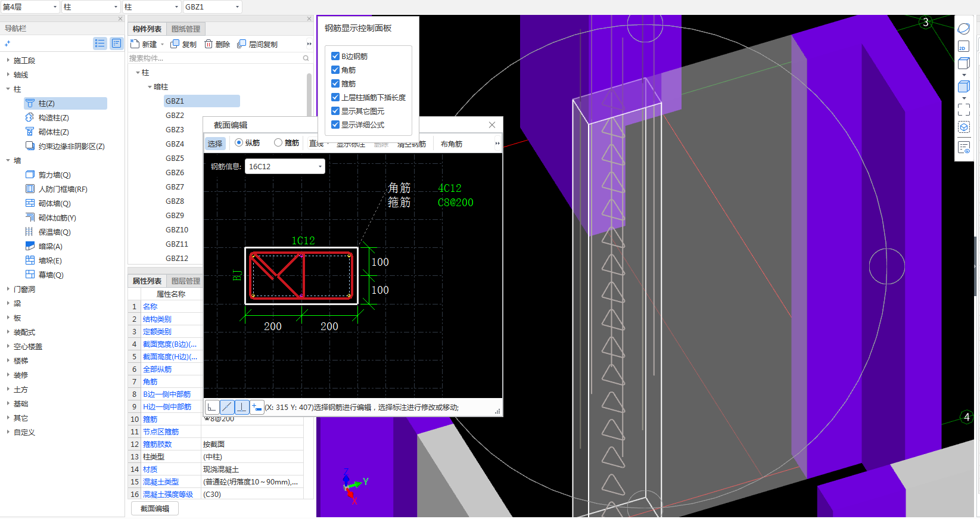980x519 pixels.
Task: Click the 删除 delete trash icon
Action: click(x=209, y=44)
